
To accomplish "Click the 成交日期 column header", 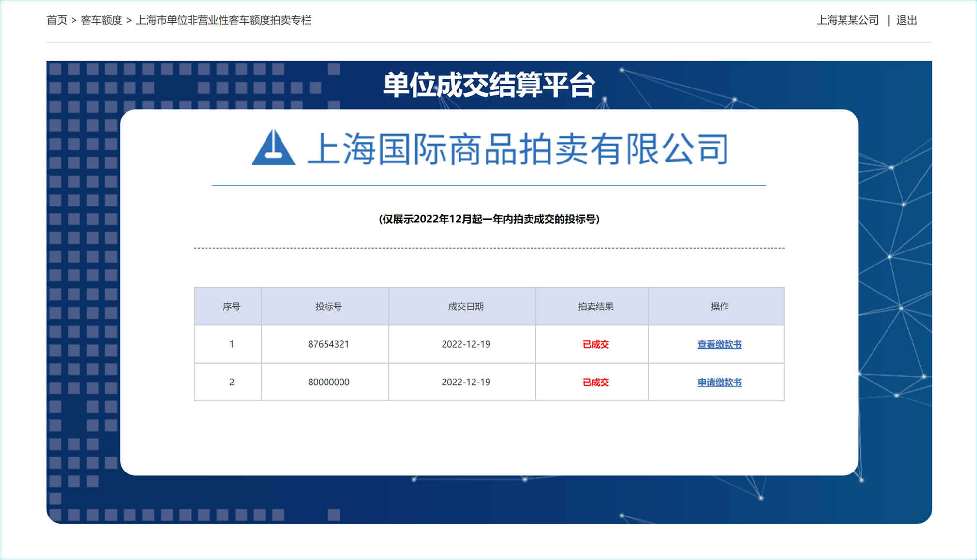I will pyautogui.click(x=465, y=307).
